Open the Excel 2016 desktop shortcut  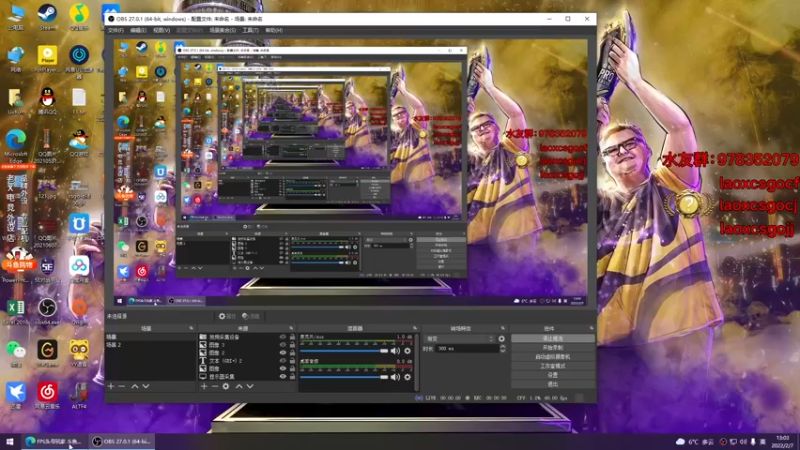15,308
